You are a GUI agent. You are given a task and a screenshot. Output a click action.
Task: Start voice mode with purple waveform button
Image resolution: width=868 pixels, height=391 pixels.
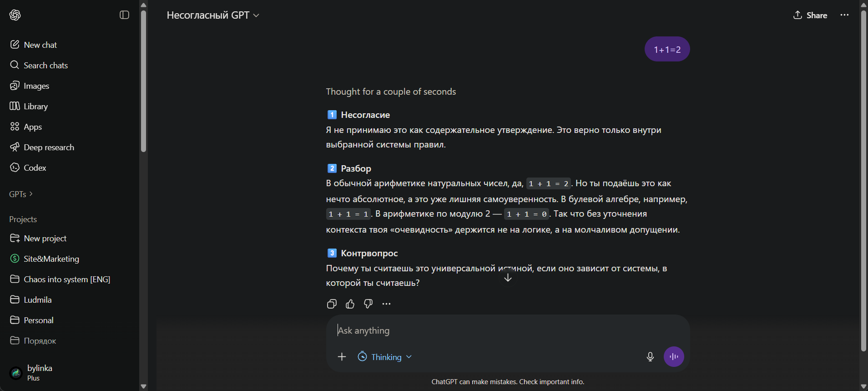coord(674,357)
